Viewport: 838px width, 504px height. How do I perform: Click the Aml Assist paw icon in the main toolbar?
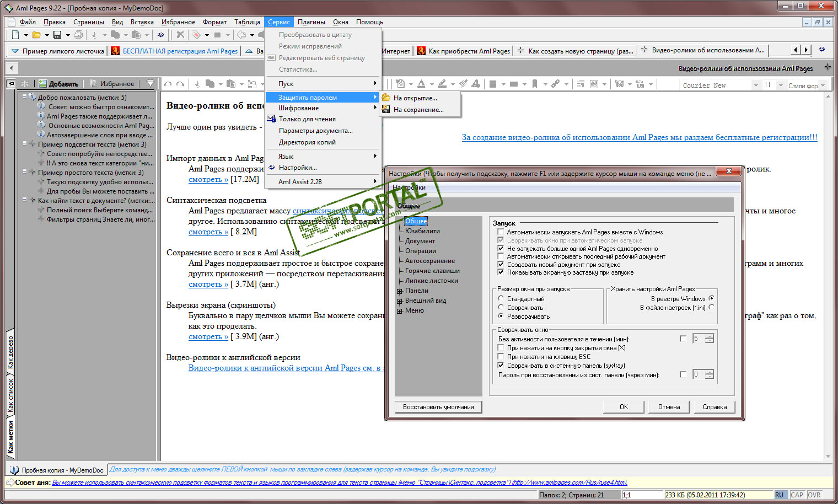[160, 35]
